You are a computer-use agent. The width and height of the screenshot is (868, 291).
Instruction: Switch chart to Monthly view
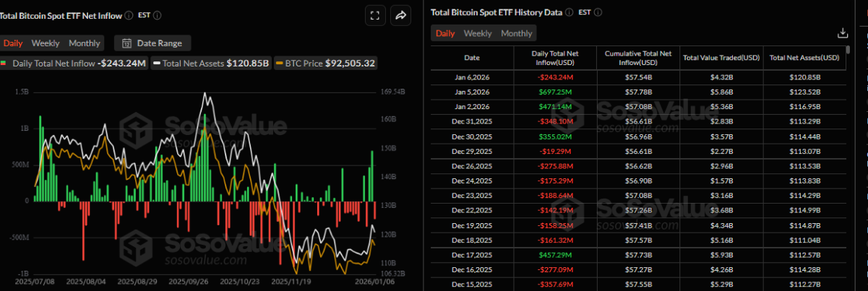click(85, 43)
